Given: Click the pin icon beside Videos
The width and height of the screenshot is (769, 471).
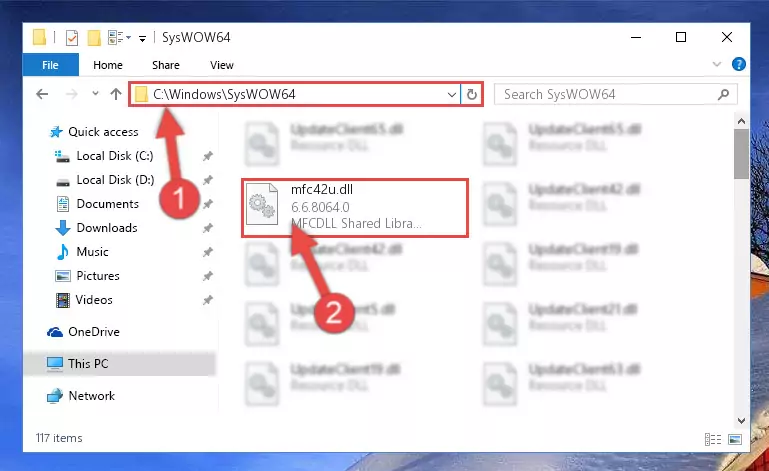Looking at the screenshot, I should pyautogui.click(x=208, y=300).
